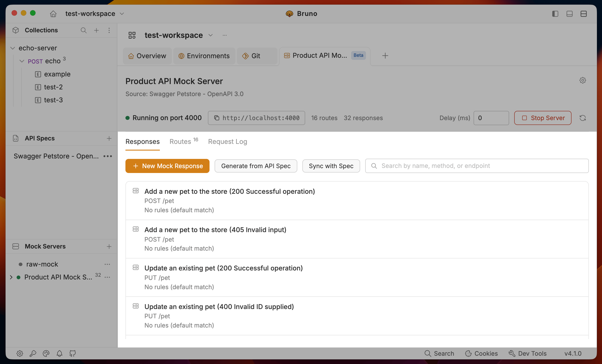The width and height of the screenshot is (602, 364).
Task: Open Update existing pet 400 response
Action: 357,316
